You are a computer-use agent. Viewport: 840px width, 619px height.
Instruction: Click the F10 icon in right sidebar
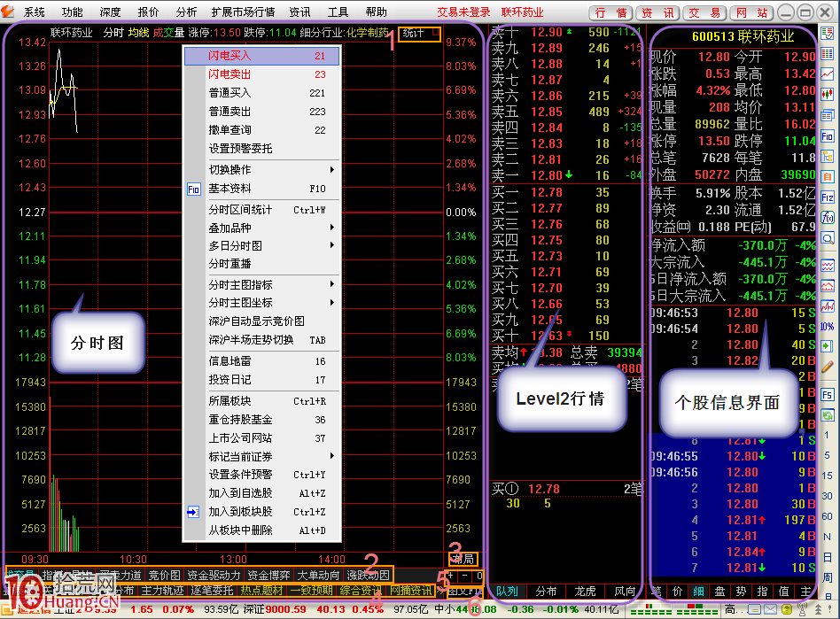click(x=828, y=136)
